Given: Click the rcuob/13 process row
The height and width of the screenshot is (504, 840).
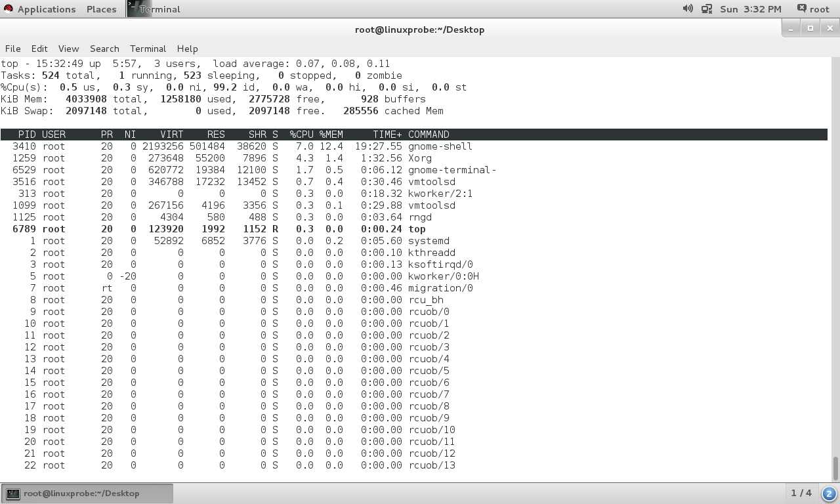Looking at the screenshot, I should (x=413, y=465).
